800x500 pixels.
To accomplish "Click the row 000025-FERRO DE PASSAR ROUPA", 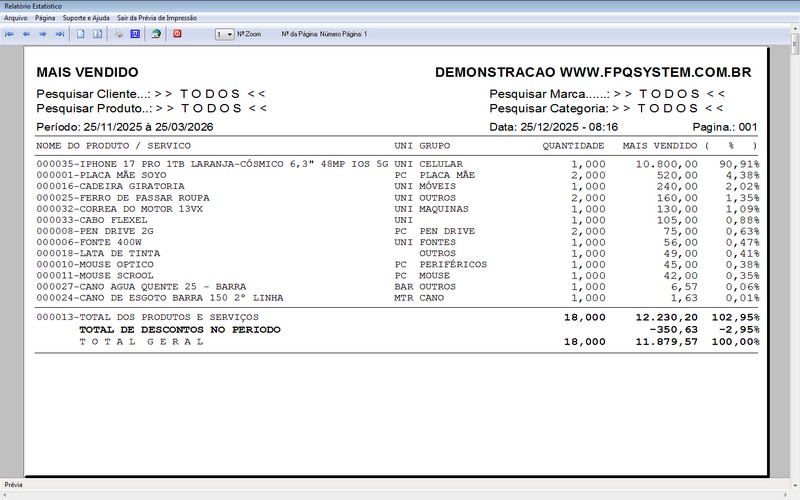I will tap(397, 197).
